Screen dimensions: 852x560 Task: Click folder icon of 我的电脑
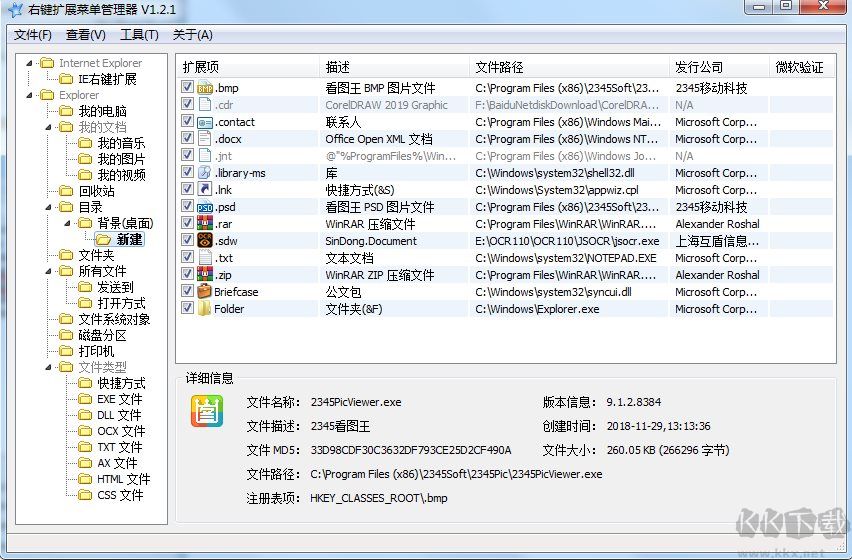click(x=66, y=111)
